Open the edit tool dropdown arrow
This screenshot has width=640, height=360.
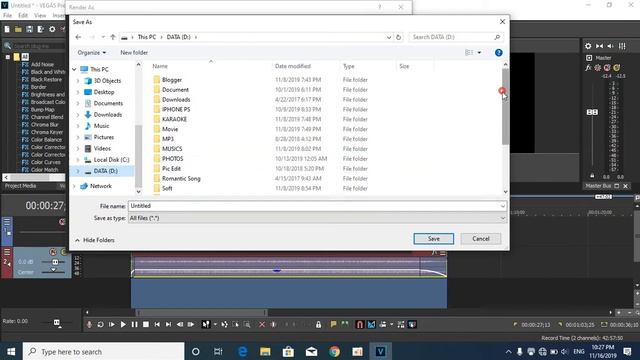click(215, 324)
